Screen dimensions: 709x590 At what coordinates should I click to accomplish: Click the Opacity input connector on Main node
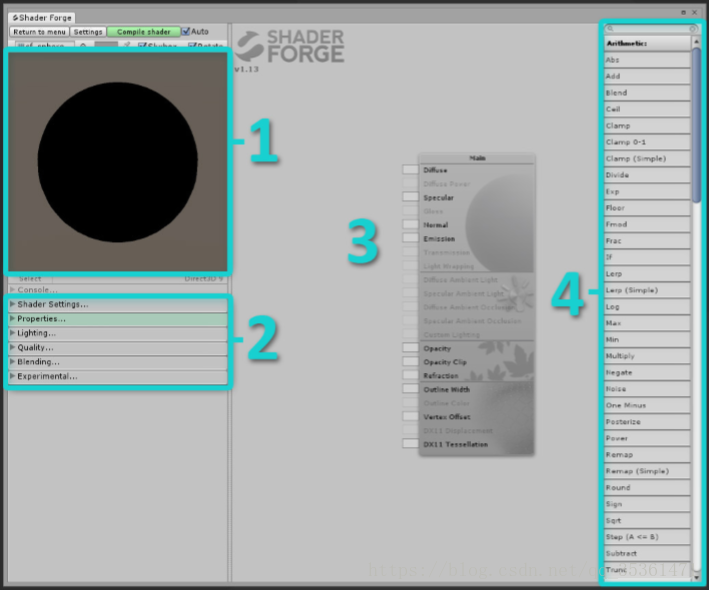point(410,348)
